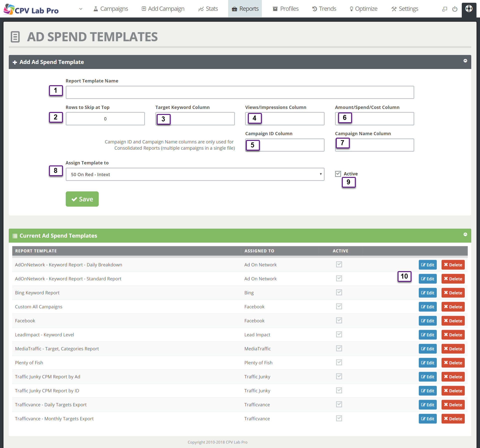Go to the Stats menu
The image size is (480, 448).
pos(208,9)
